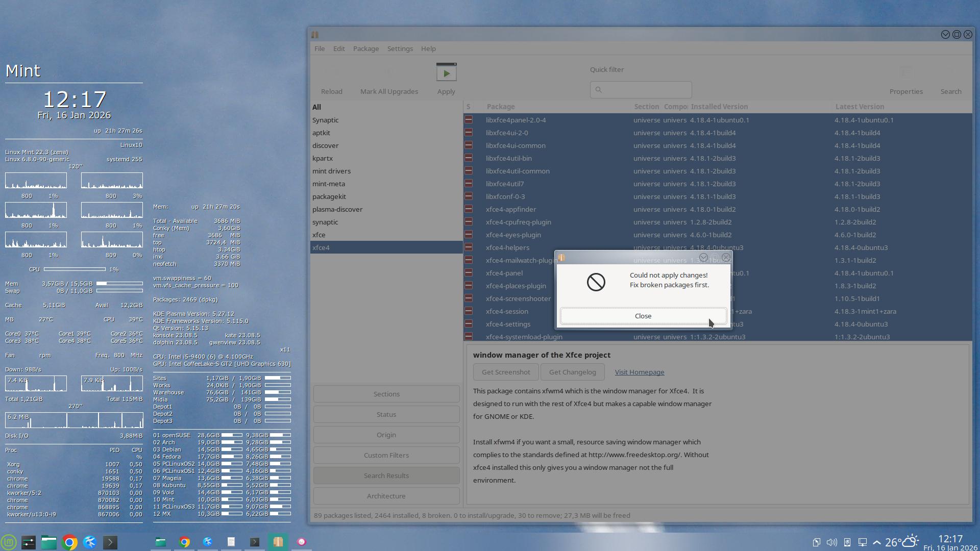The height and width of the screenshot is (551, 980).
Task: Open the Package menu
Action: coord(365,48)
